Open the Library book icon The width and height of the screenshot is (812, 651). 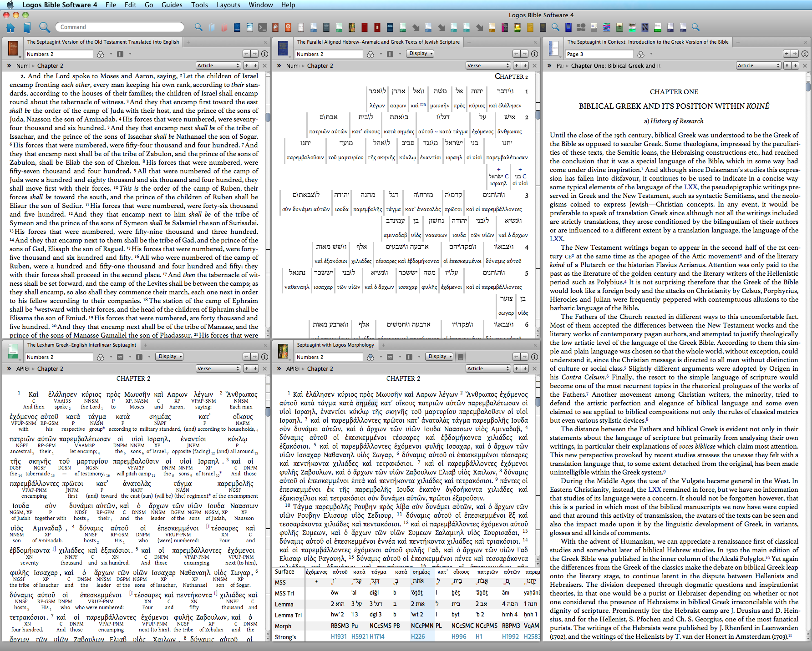27,28
